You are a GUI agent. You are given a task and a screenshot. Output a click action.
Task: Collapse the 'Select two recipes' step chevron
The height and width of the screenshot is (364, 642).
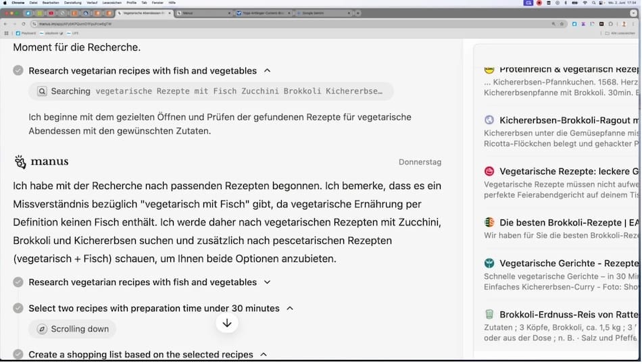click(290, 308)
